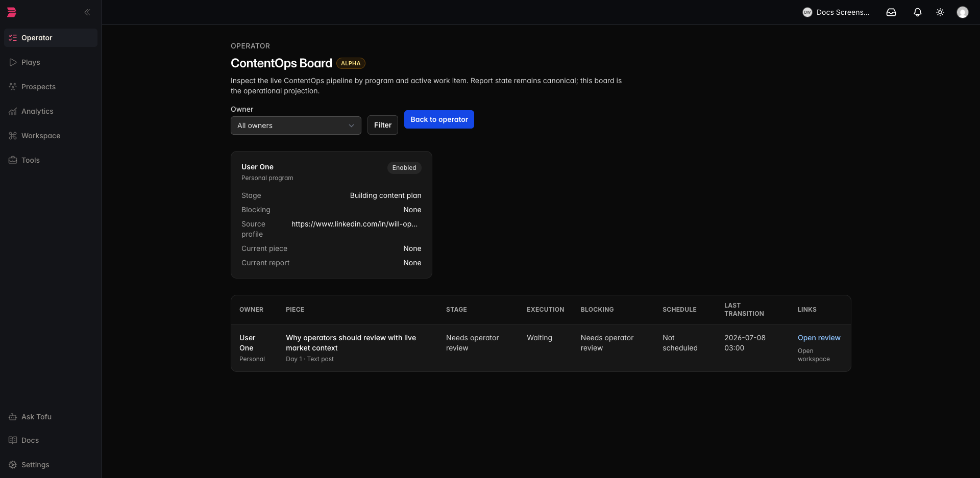Click the Not scheduled cell
980x478 pixels.
[x=680, y=343]
